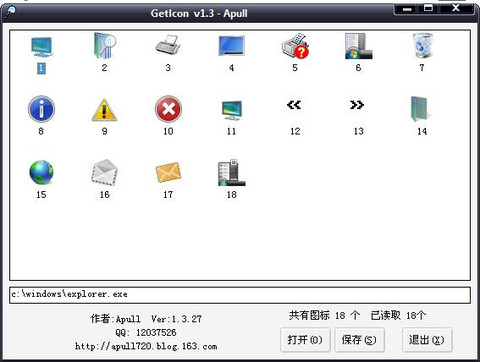Close the GetIcon window
This screenshot has width=480, height=362.
(456, 8)
